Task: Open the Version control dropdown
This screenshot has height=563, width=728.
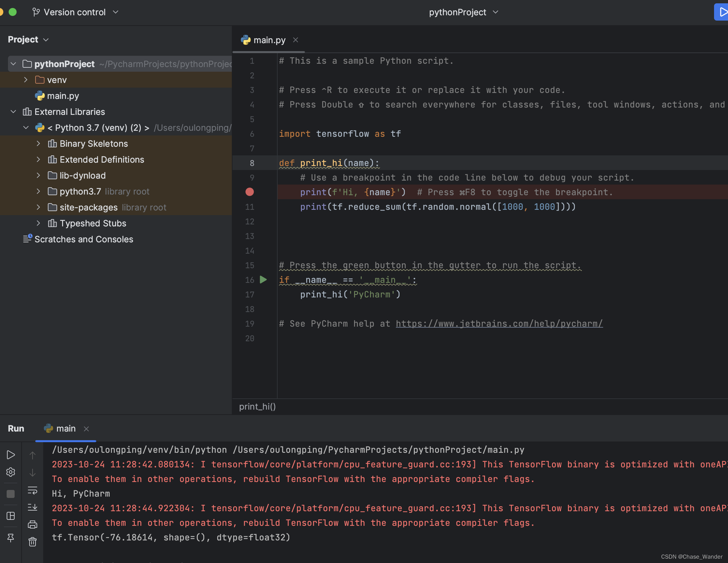Action: point(75,12)
